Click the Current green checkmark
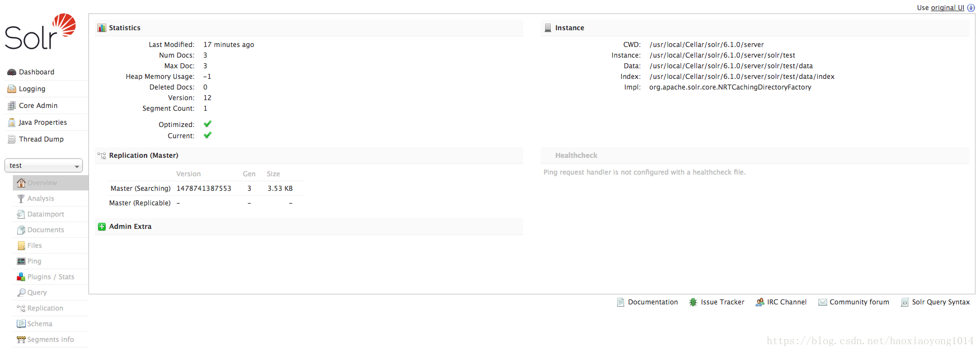 click(208, 135)
